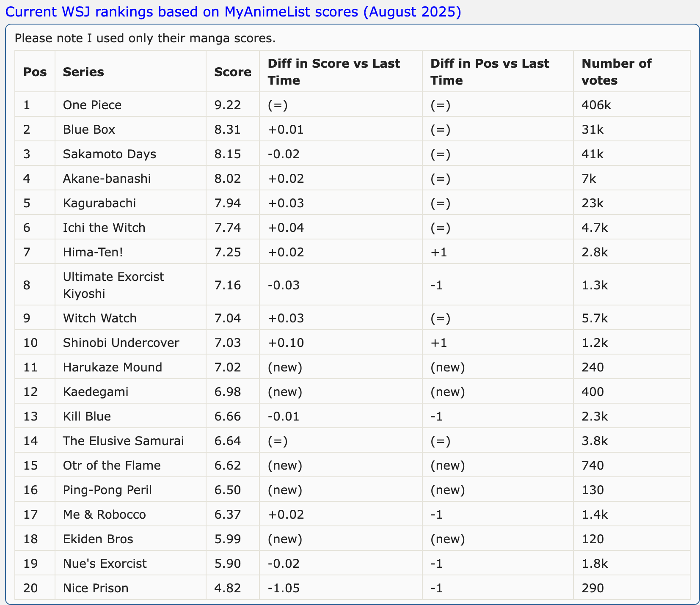Select the 'Kill Blue' series cell
This screenshot has width=700, height=605.
pyautogui.click(x=130, y=416)
